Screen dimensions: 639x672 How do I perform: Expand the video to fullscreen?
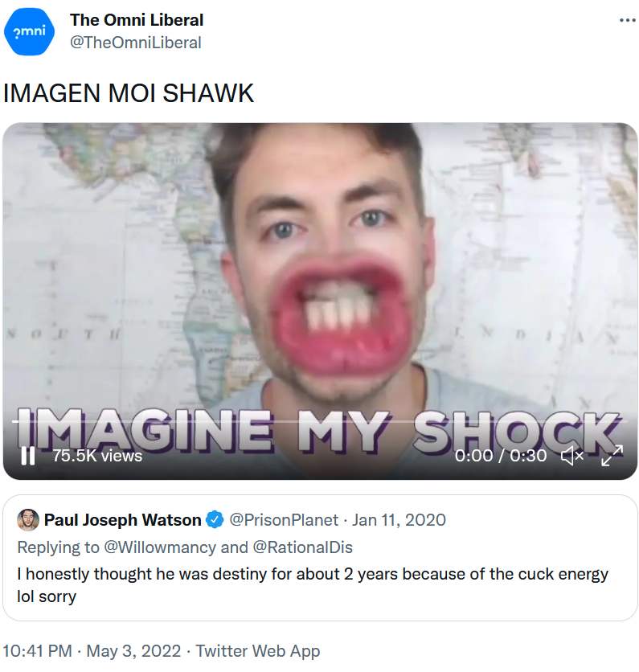(612, 456)
